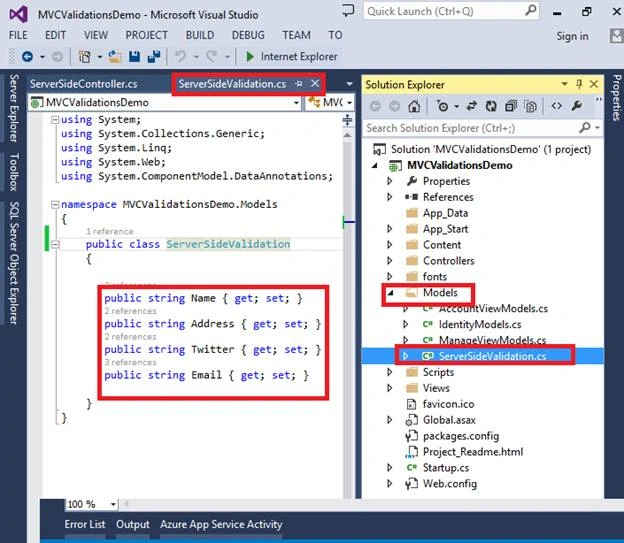Click the Sign in link

[x=572, y=36]
